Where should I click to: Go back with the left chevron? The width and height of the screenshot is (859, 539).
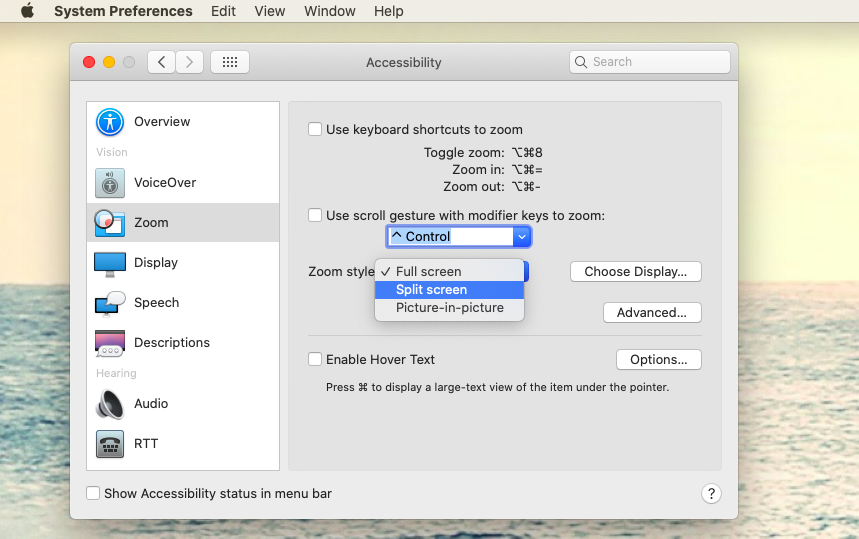(162, 62)
